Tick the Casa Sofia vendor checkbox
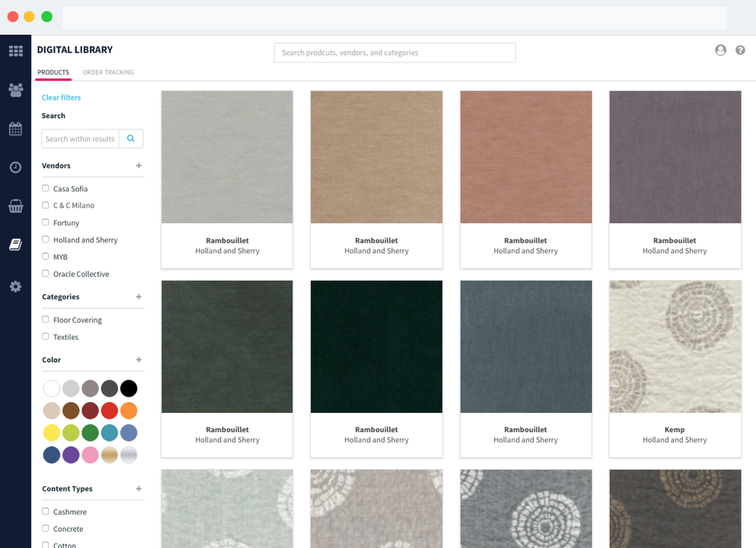 tap(45, 188)
